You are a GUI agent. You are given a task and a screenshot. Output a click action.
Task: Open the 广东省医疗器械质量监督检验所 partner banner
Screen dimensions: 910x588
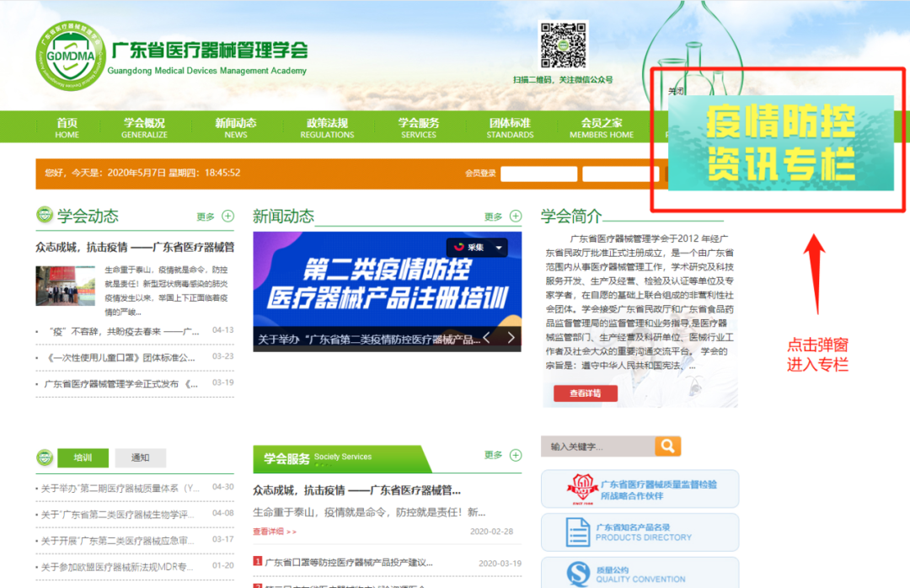coord(640,489)
